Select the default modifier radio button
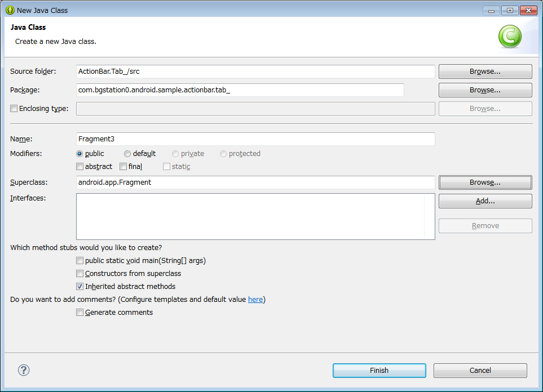The height and width of the screenshot is (392, 543). (127, 154)
